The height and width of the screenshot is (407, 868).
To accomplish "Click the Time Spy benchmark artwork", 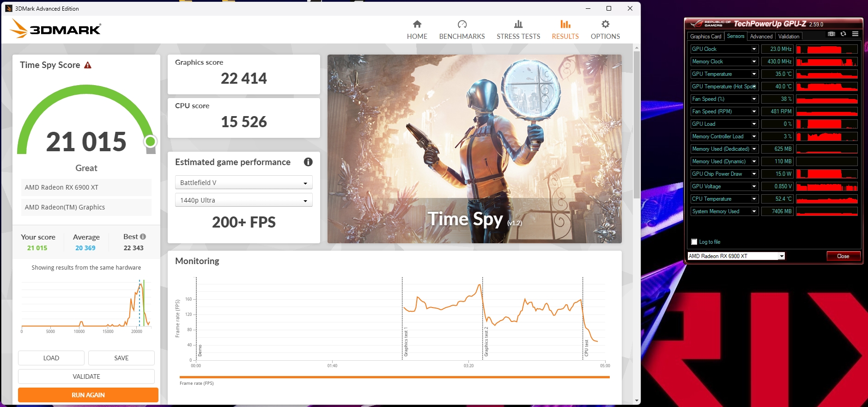I will (474, 149).
